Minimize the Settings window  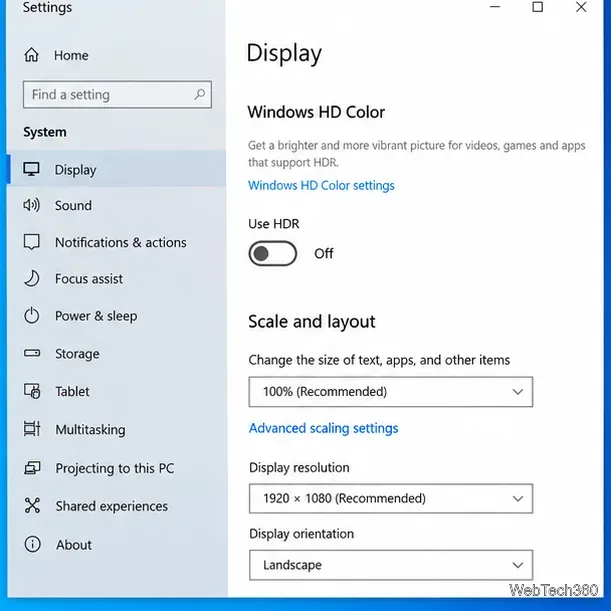tap(495, 7)
